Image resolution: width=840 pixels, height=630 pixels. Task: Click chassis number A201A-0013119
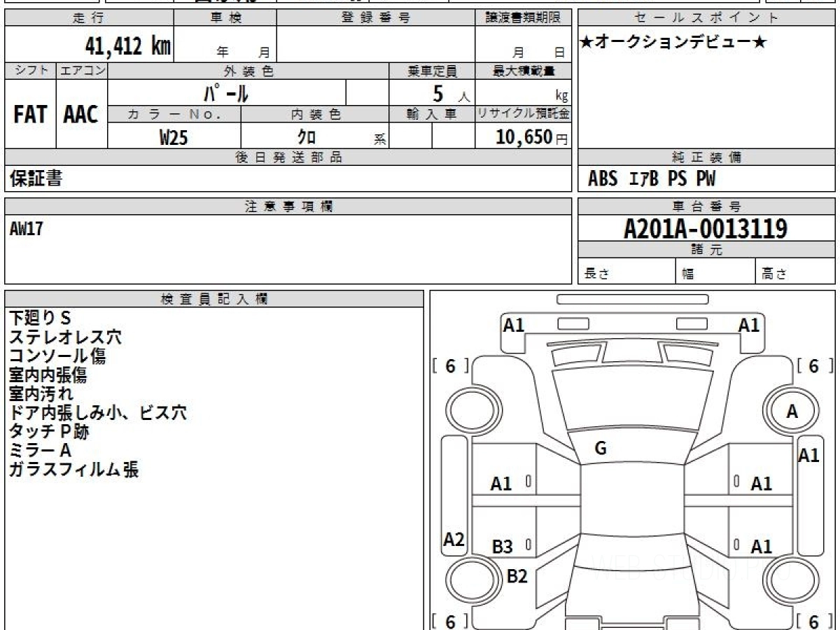706,228
